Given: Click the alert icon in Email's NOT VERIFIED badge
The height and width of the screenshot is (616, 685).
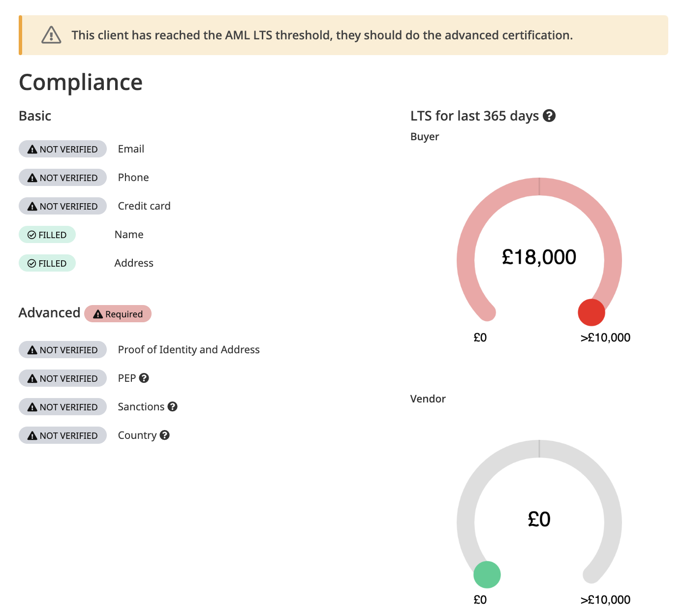Looking at the screenshot, I should (32, 149).
